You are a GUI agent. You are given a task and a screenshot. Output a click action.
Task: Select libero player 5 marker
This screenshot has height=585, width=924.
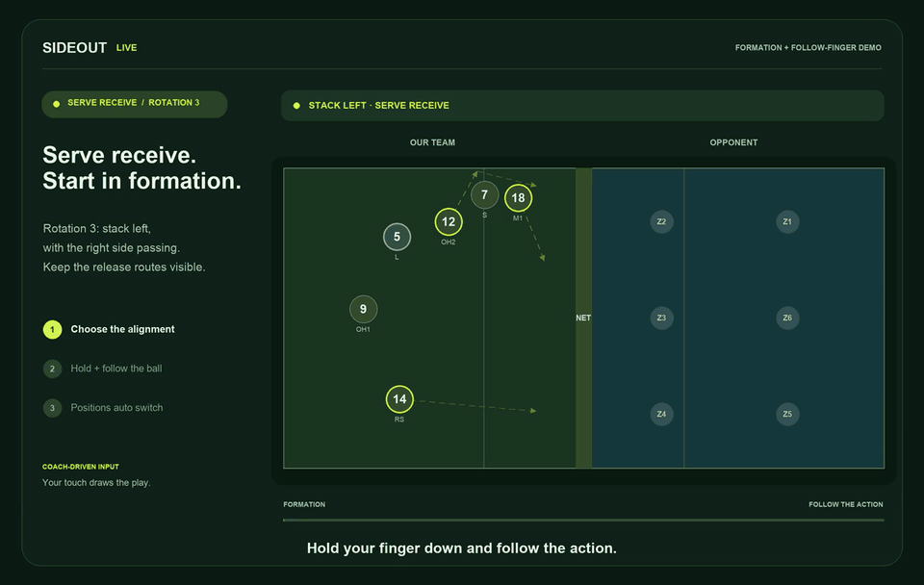[397, 237]
